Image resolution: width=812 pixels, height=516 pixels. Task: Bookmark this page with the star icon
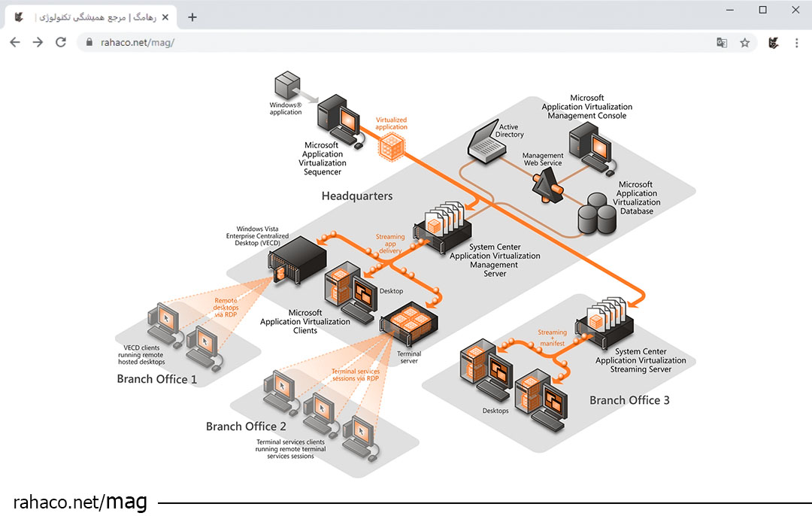(x=744, y=43)
